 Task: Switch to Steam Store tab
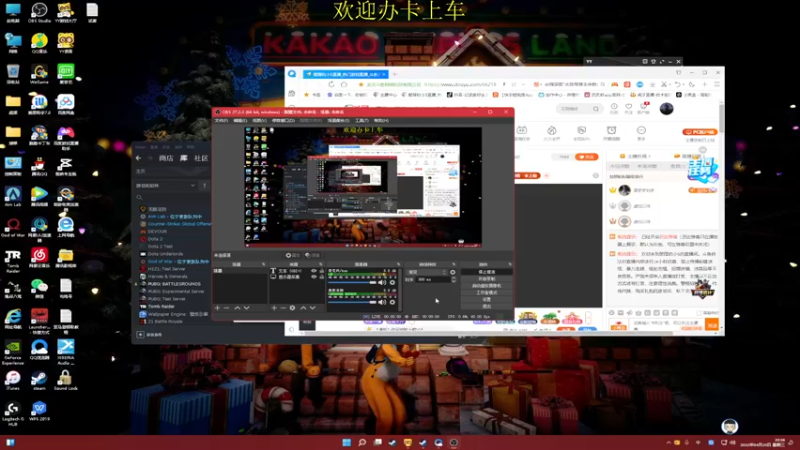tap(166, 158)
